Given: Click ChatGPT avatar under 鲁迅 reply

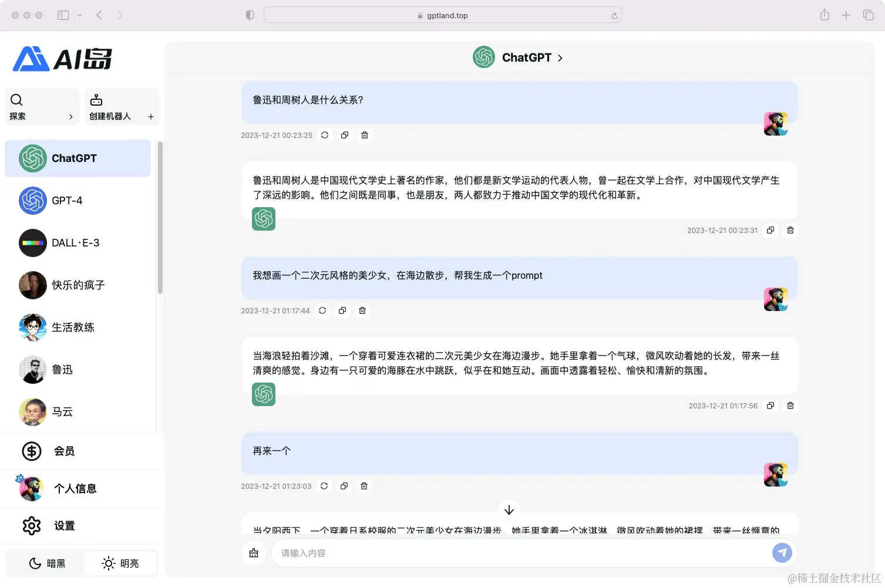Looking at the screenshot, I should pyautogui.click(x=264, y=219).
